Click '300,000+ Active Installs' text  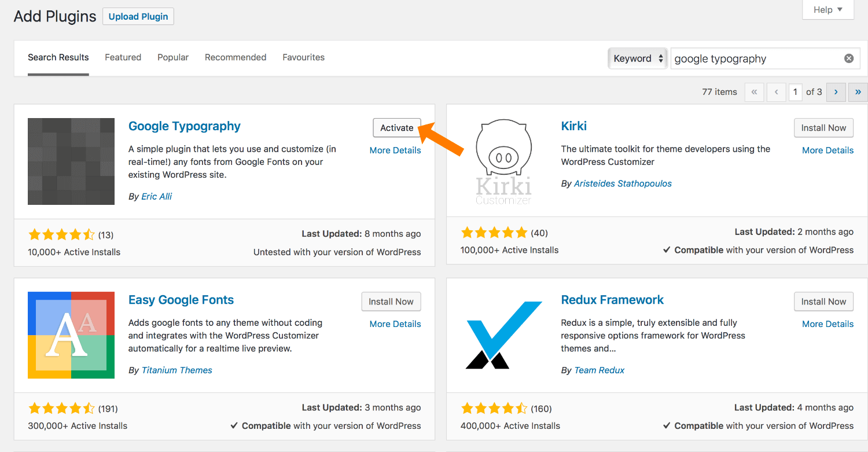click(78, 425)
